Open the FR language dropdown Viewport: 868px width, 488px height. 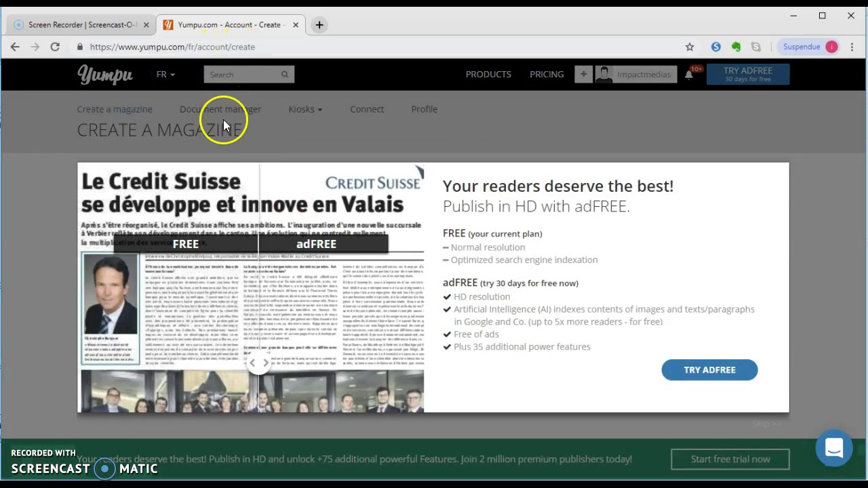point(165,75)
